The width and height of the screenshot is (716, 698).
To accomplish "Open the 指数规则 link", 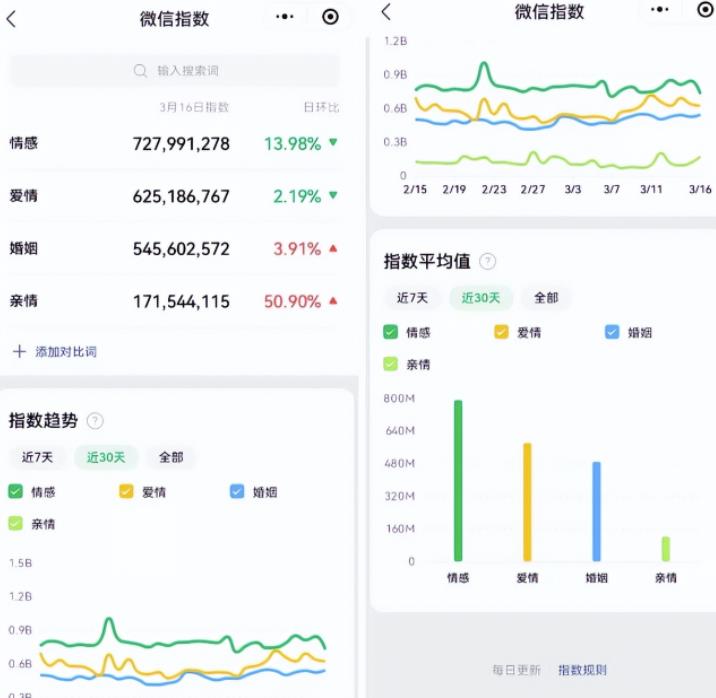I will click(x=582, y=670).
